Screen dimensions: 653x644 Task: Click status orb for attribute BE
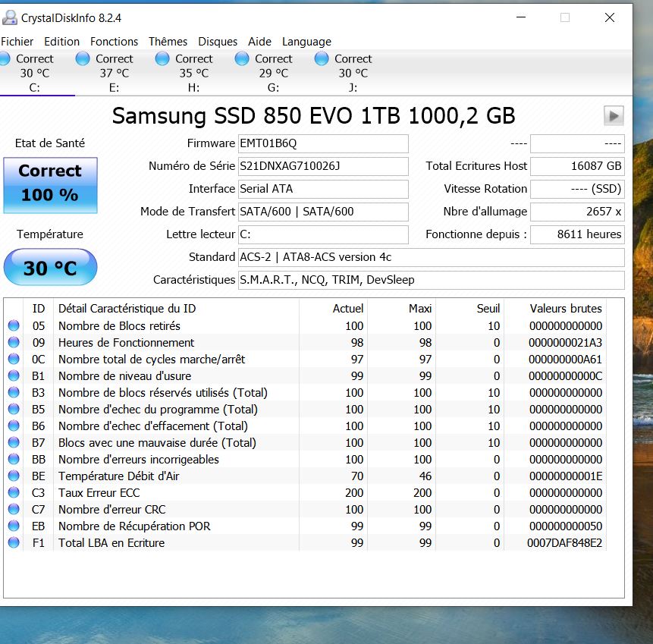(14, 476)
